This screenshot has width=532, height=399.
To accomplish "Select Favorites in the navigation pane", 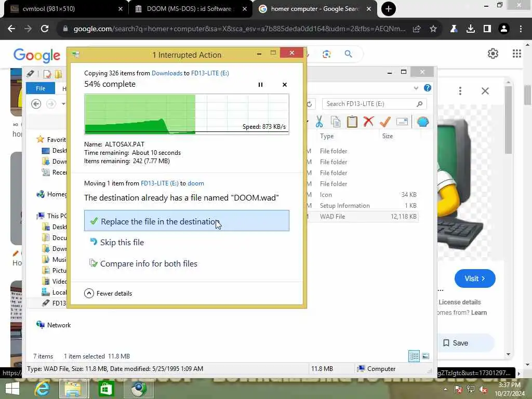I will pos(51,139).
